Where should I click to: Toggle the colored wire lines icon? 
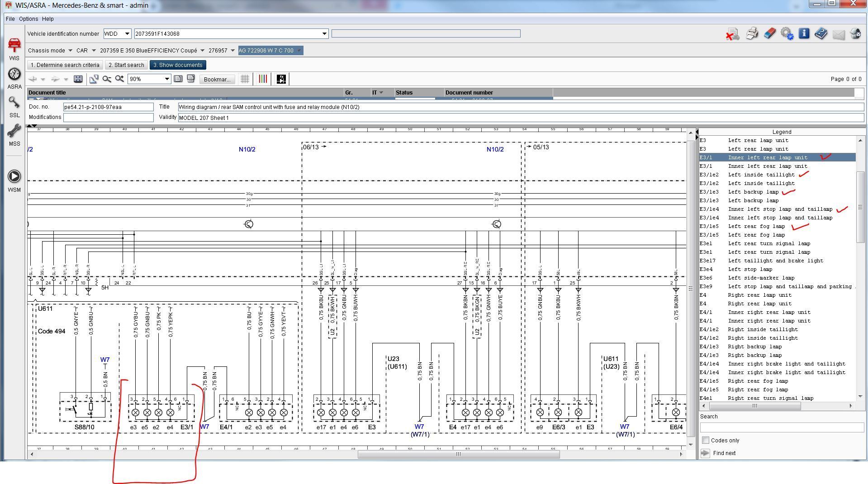263,79
